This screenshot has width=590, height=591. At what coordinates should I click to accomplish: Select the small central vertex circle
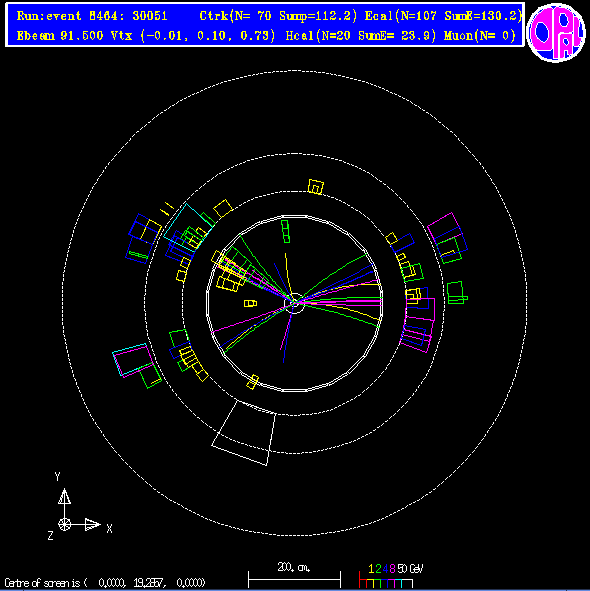294,303
